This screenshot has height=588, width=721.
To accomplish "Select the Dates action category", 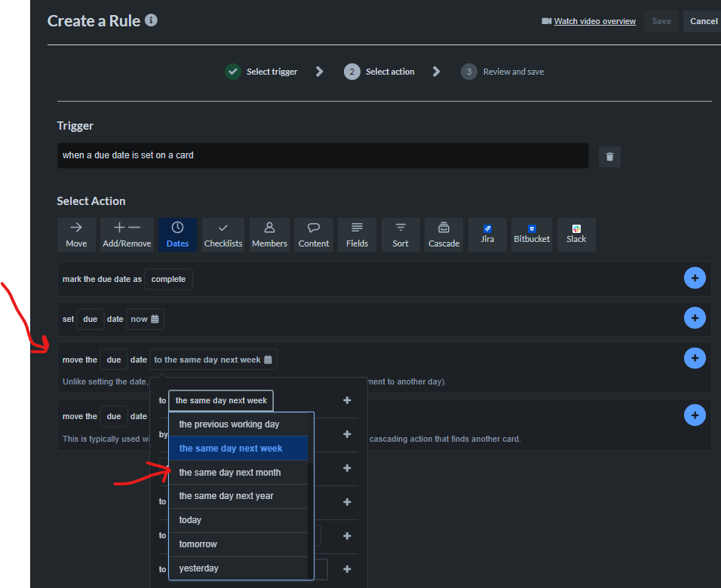I will pyautogui.click(x=177, y=234).
